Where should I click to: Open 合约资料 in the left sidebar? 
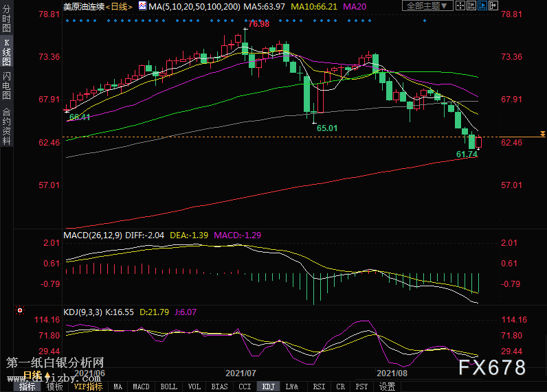point(6,126)
